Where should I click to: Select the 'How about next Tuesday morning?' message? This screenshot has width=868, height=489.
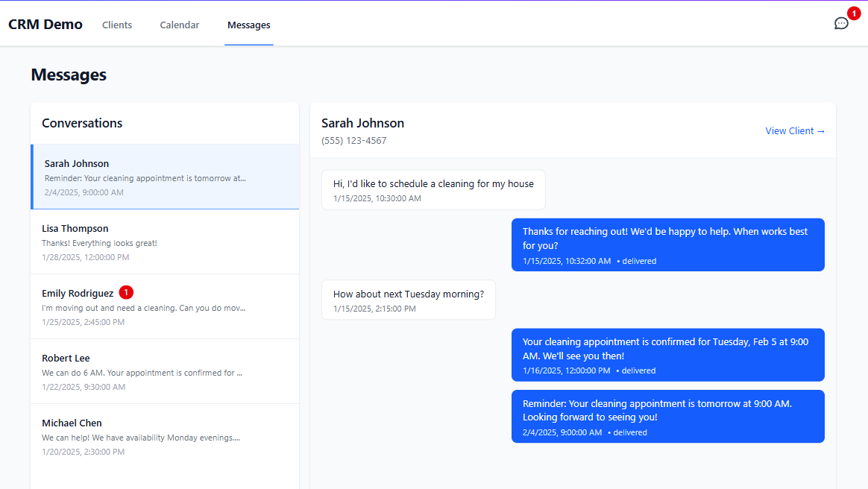(x=408, y=300)
